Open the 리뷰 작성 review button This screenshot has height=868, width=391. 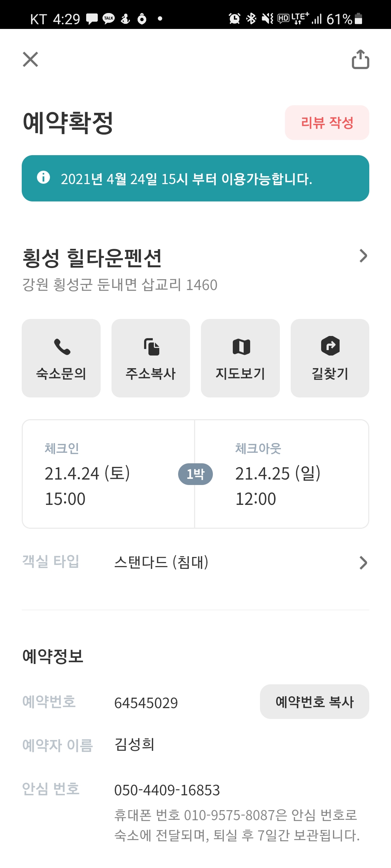327,123
